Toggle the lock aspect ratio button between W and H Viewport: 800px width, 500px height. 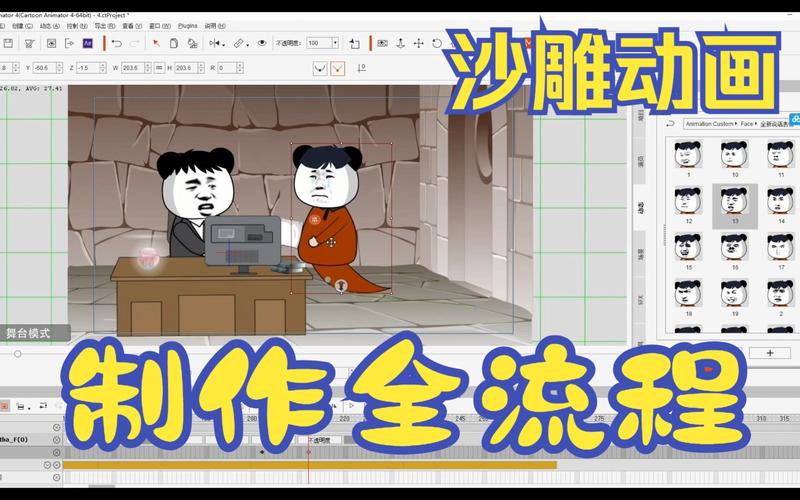159,68
